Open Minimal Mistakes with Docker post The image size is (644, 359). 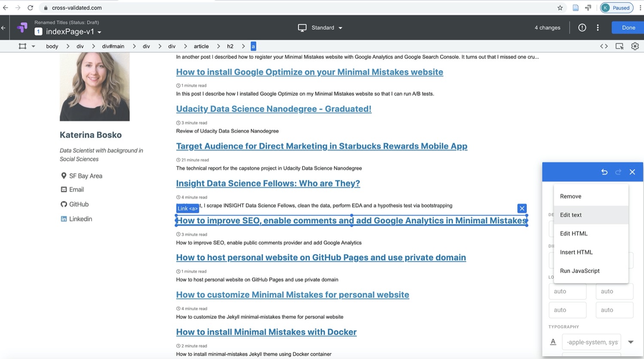pyautogui.click(x=266, y=332)
